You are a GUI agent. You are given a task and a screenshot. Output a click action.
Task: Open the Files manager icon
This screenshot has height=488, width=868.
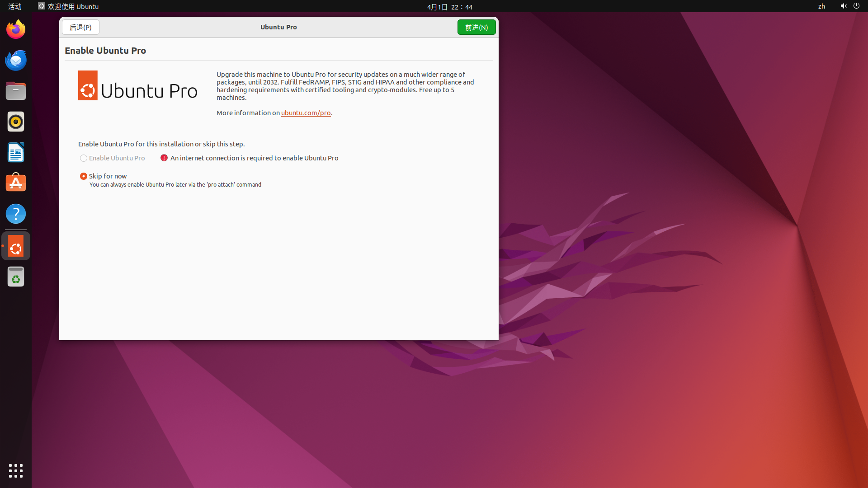click(16, 91)
